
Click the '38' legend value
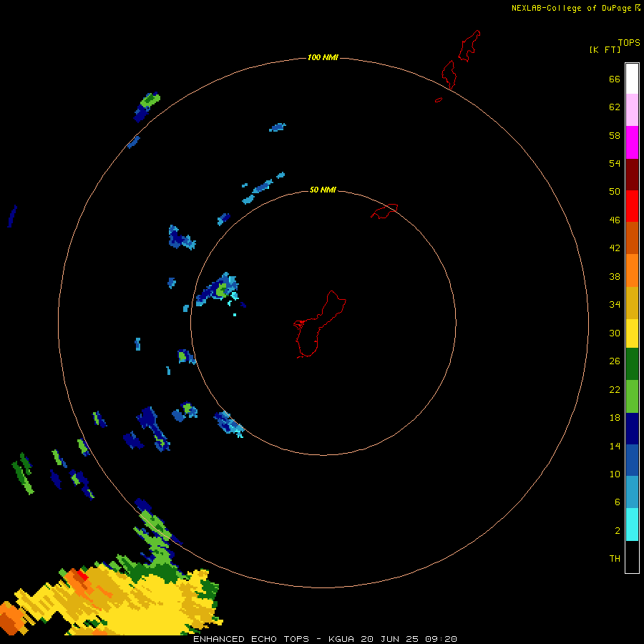(x=615, y=276)
